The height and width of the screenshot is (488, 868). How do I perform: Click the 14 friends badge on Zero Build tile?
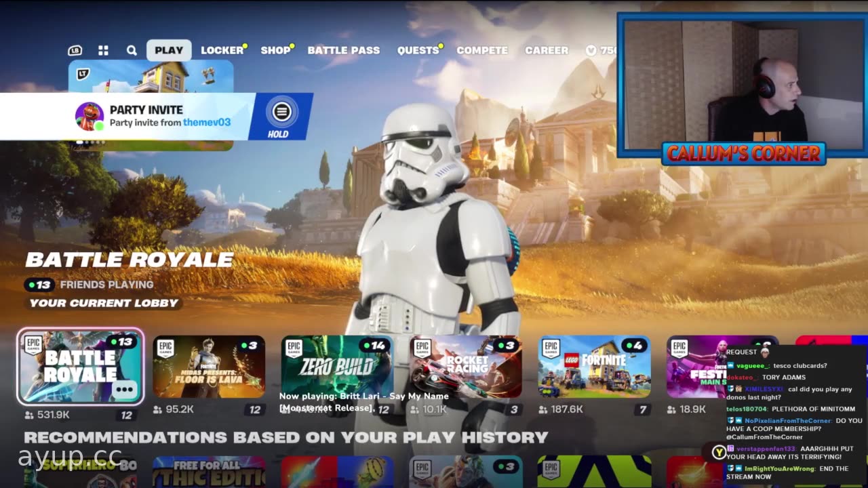(x=374, y=346)
